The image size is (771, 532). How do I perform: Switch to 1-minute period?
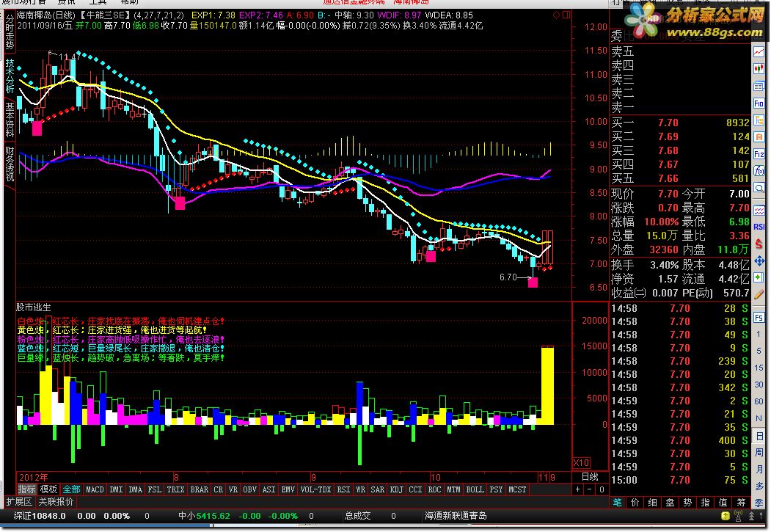tap(759, 334)
